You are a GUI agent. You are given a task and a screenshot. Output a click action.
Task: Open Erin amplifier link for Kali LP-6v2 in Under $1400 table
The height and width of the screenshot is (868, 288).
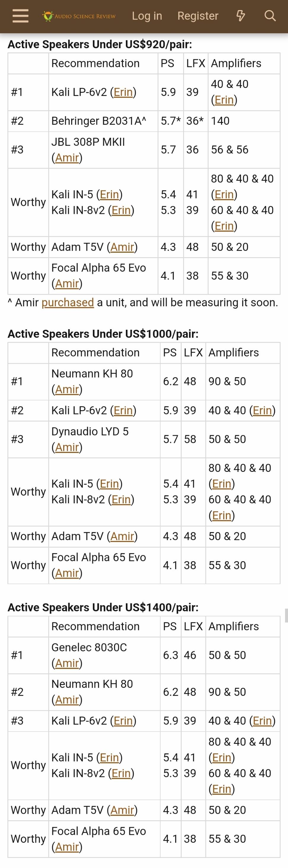pos(262,720)
